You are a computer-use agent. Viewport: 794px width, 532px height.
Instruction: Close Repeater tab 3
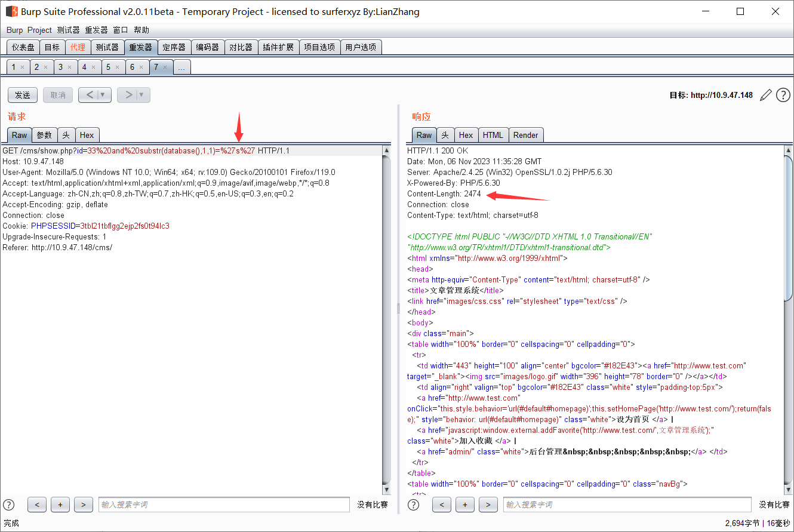pyautogui.click(x=70, y=67)
